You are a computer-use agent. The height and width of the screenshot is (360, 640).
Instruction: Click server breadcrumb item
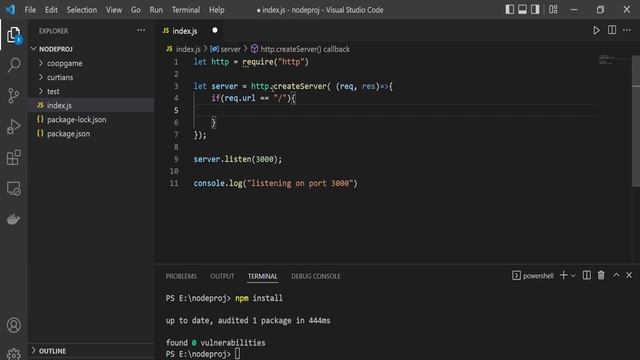point(225,49)
